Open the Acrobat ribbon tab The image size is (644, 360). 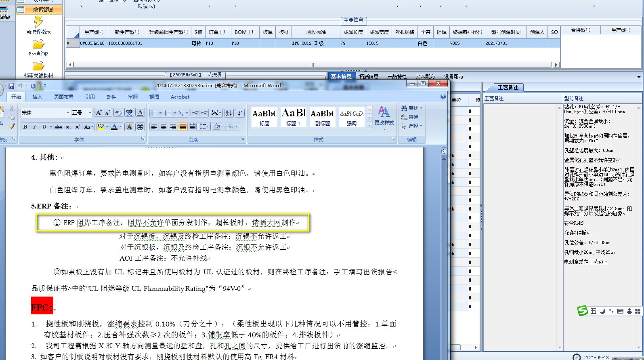coord(180,97)
